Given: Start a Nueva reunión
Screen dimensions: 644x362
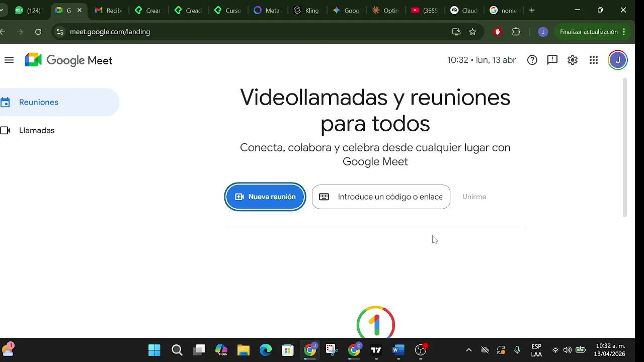Looking at the screenshot, I should [265, 197].
